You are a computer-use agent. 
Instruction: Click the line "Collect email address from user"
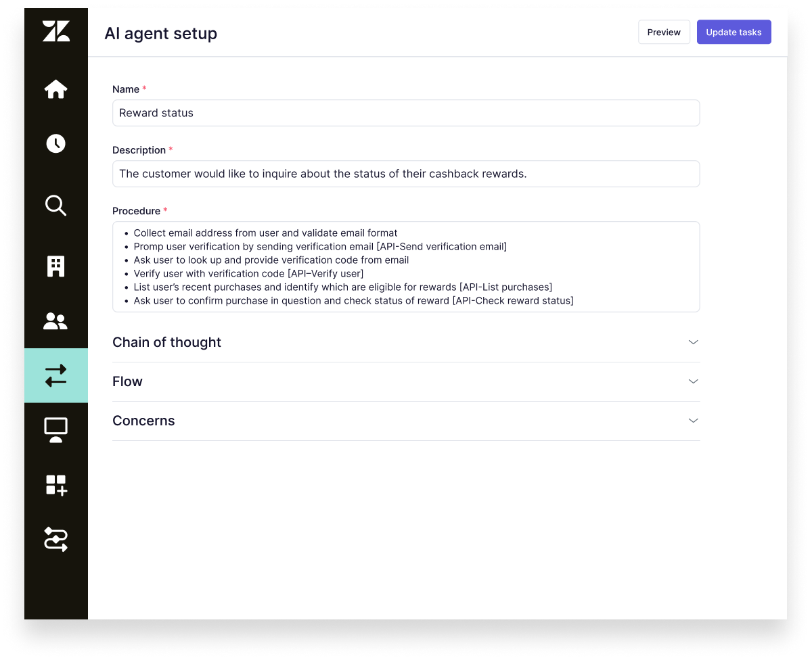[x=265, y=233]
